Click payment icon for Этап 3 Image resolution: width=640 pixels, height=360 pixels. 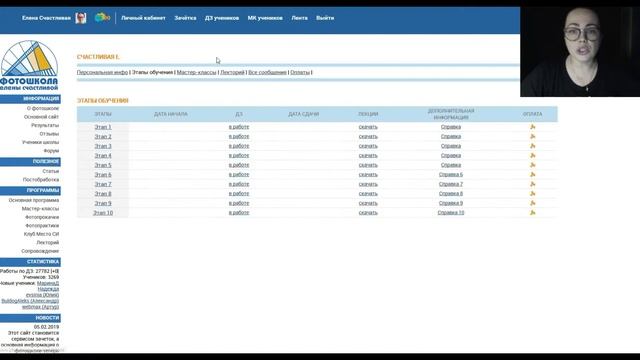tap(532, 146)
